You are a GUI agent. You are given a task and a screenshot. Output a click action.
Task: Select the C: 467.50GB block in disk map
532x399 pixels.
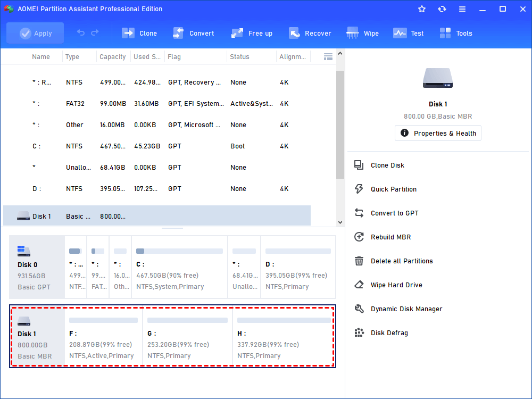[x=179, y=268]
